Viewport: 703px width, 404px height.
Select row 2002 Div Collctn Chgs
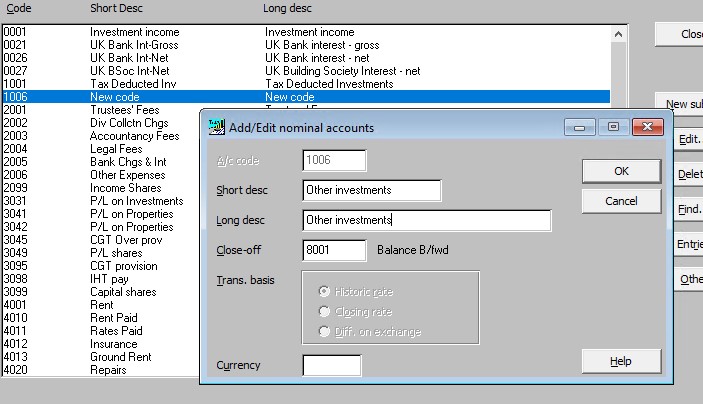[101, 123]
